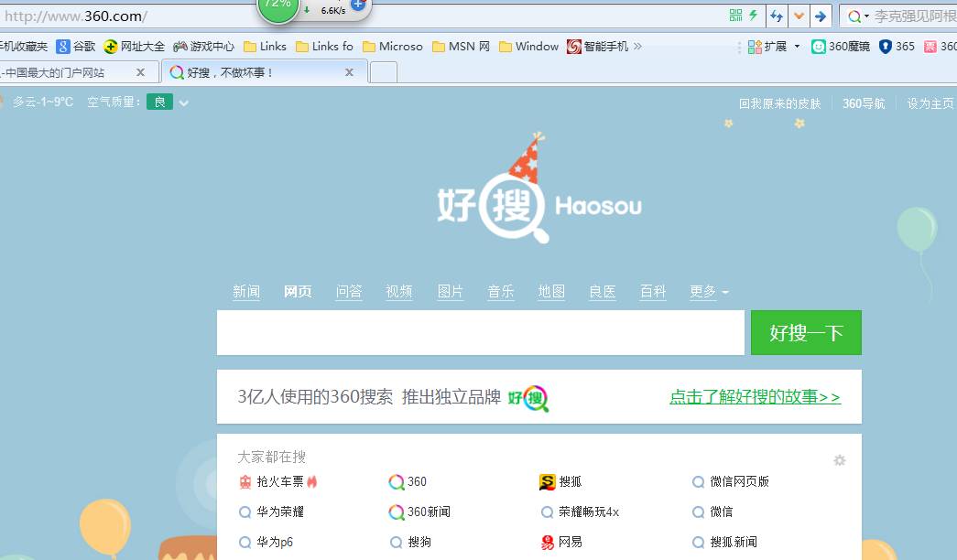The height and width of the screenshot is (560, 957).
Task: Open the 游戏中心 gamepad bookmark
Action: (204, 47)
